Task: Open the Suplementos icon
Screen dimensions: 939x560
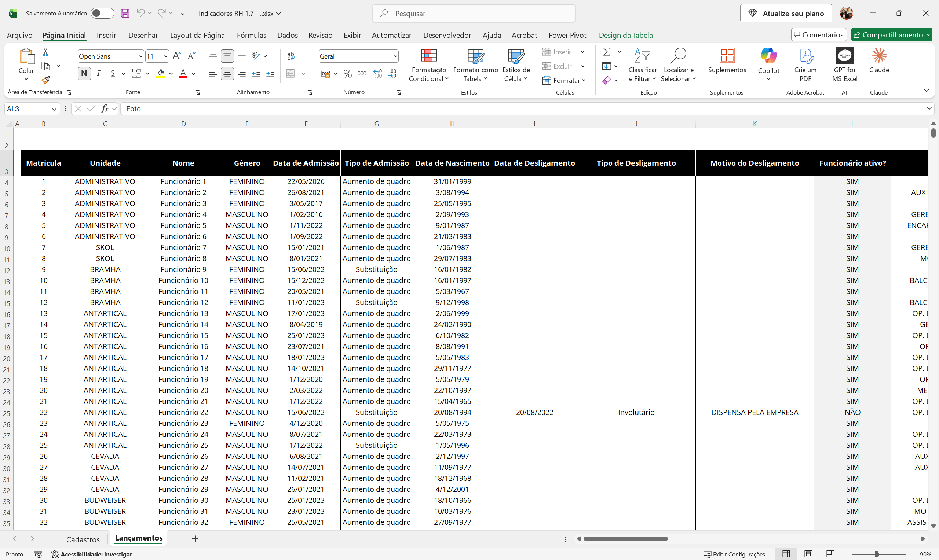Action: [x=727, y=56]
